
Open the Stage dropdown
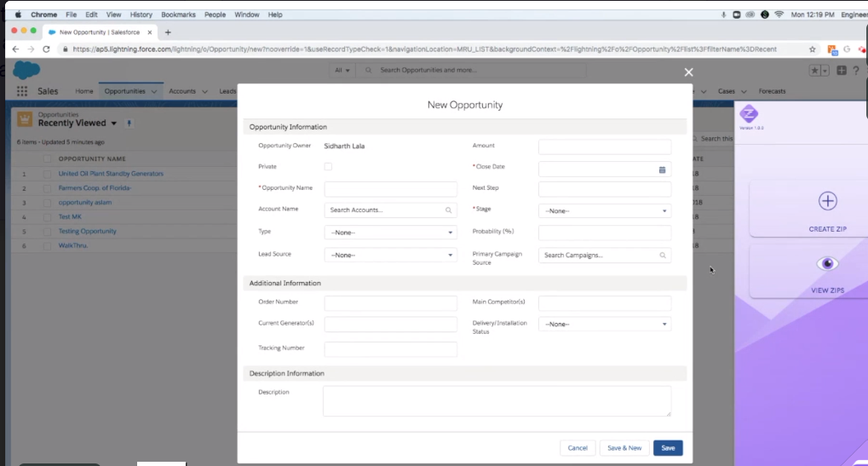pyautogui.click(x=605, y=211)
